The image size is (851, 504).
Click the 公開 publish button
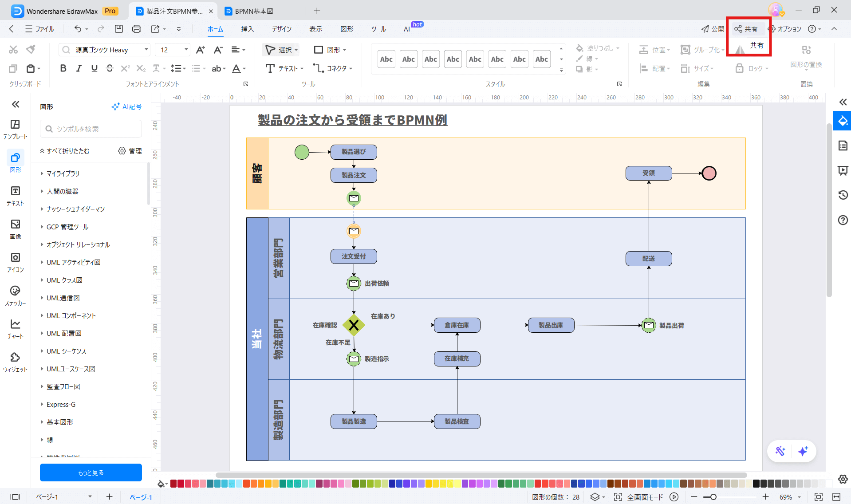[713, 29]
